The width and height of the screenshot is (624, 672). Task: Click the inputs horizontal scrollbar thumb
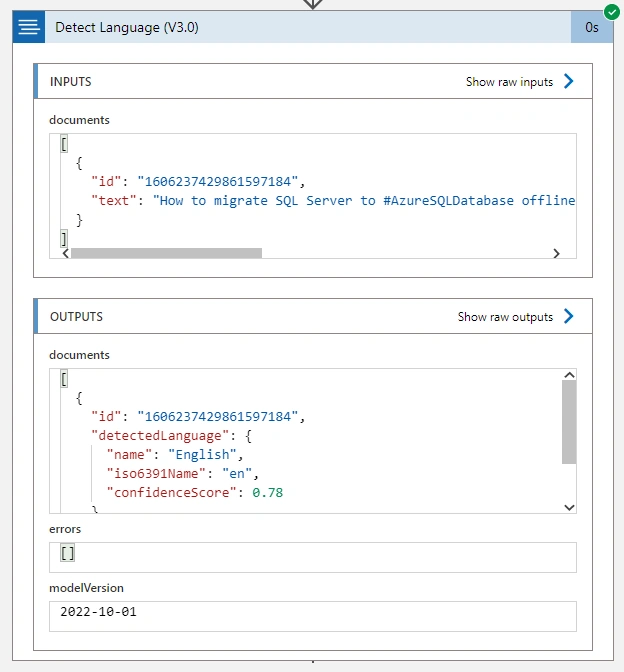tap(166, 253)
